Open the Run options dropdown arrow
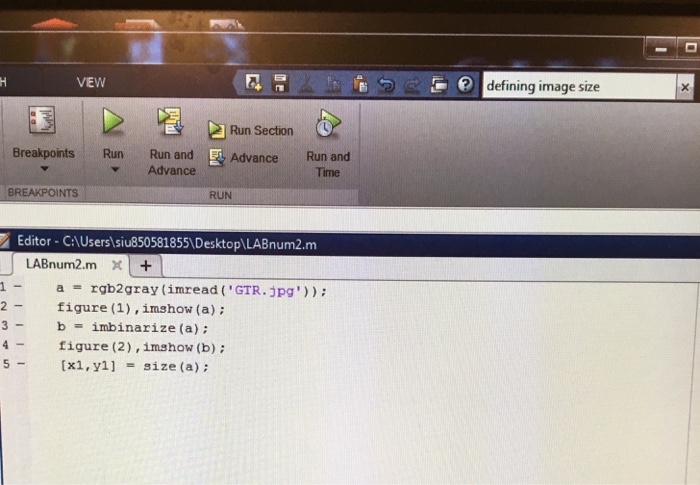 [115, 170]
